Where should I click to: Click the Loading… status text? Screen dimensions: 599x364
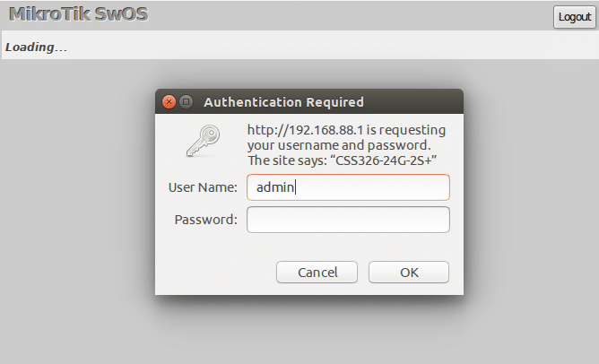click(36, 47)
